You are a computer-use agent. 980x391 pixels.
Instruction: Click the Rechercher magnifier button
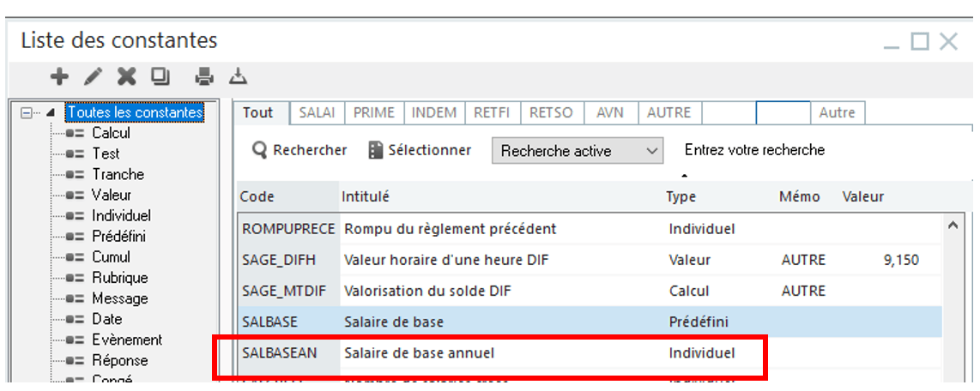point(299,151)
